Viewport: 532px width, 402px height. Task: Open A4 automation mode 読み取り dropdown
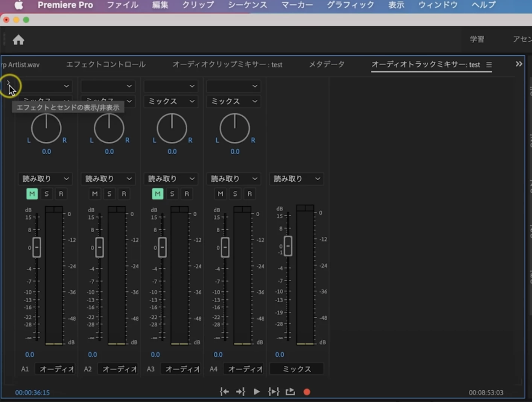coord(234,179)
